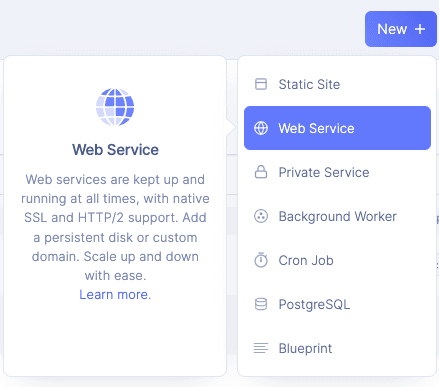This screenshot has width=439, height=387.
Task: Choose Cron Job menu item
Action: coord(337,260)
